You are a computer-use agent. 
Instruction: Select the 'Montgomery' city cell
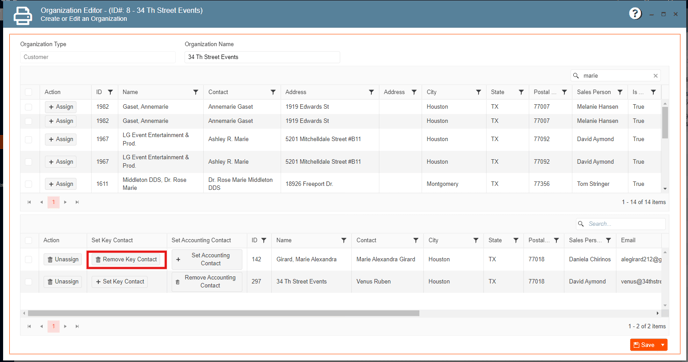[442, 184]
